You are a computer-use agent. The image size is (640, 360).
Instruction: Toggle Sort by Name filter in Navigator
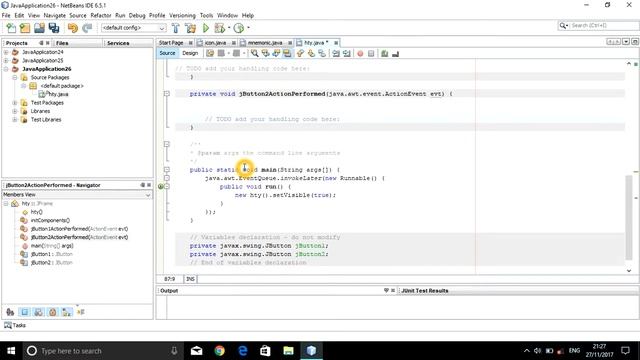67,312
